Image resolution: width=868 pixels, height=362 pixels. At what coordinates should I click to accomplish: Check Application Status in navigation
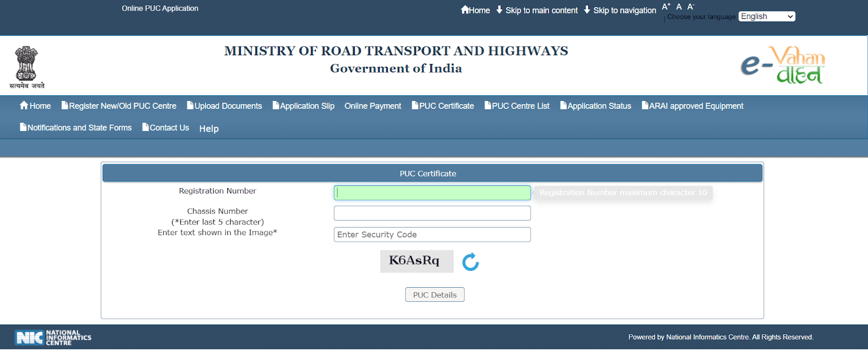point(596,106)
